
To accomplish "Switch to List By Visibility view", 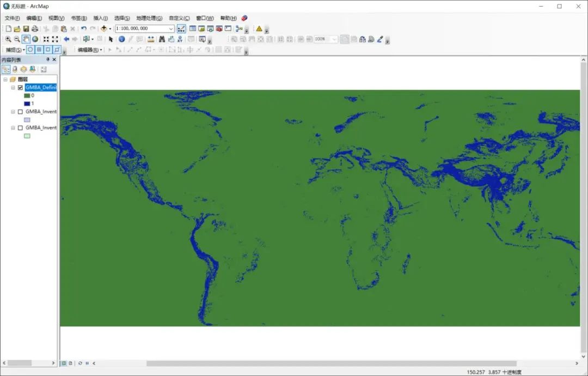I will pos(23,69).
